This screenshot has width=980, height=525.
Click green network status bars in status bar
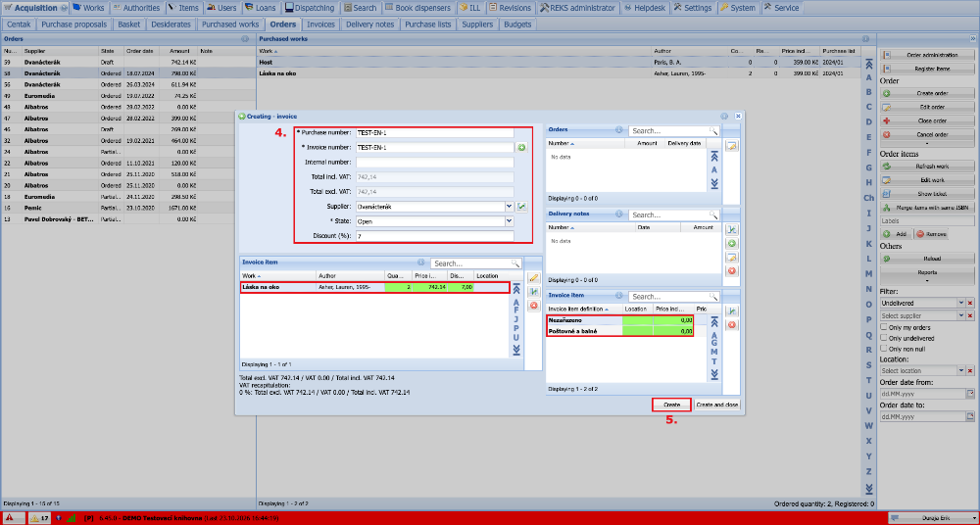71,517
